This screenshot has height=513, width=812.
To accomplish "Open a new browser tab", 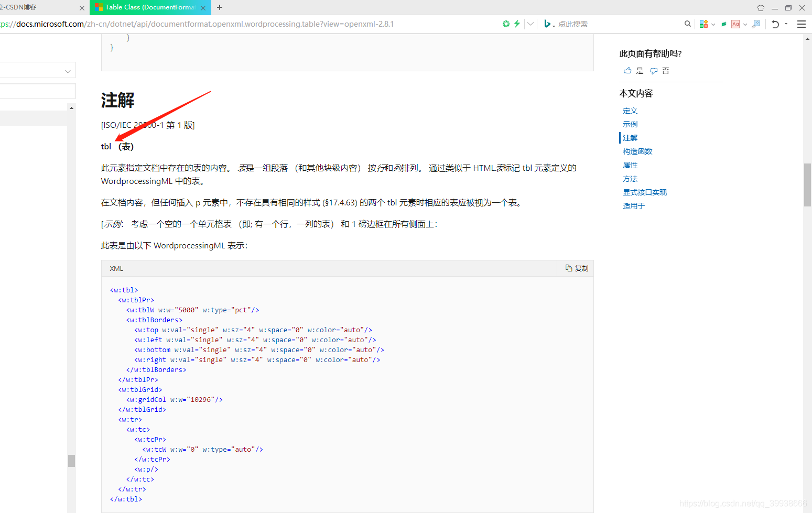I will click(x=219, y=7).
